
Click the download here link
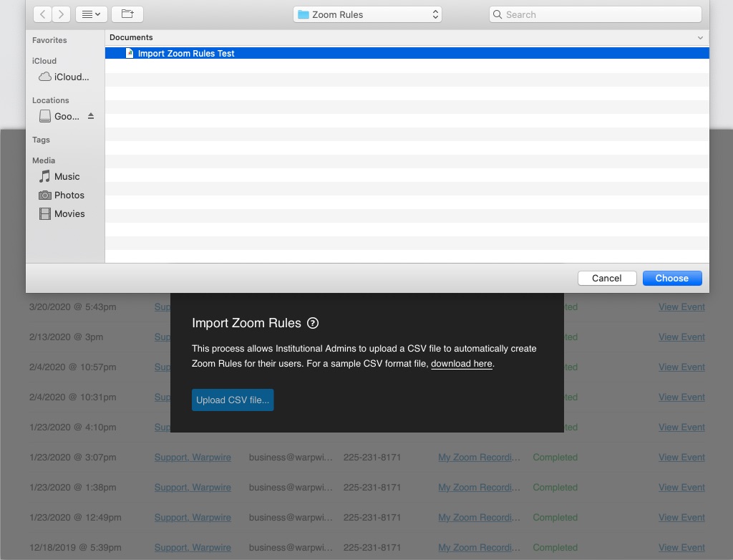(x=462, y=364)
